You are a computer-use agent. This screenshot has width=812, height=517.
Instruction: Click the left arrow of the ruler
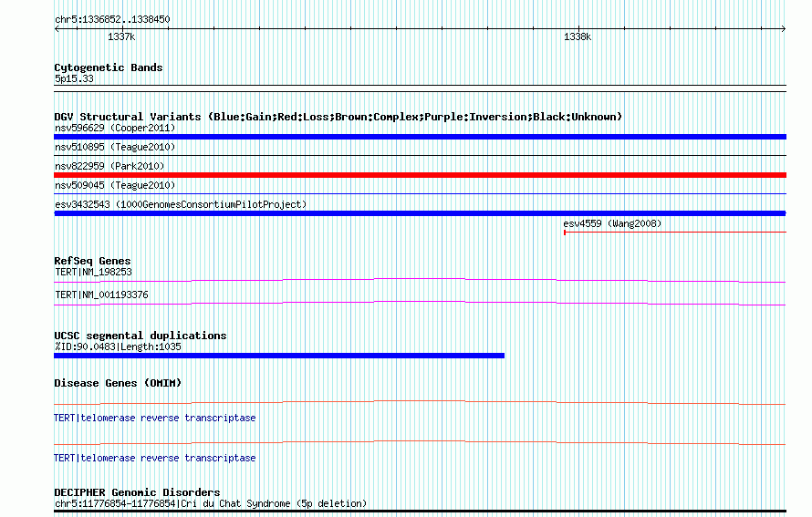click(x=57, y=29)
